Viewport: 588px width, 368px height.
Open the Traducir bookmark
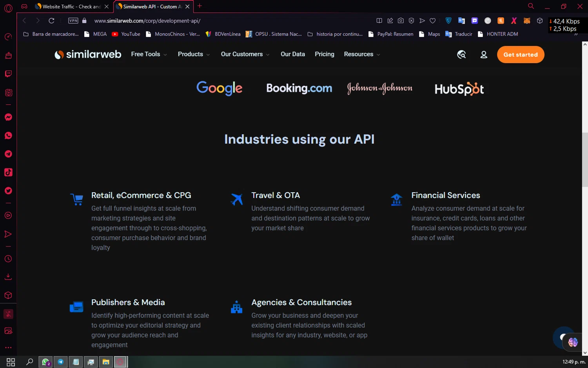[459, 34]
